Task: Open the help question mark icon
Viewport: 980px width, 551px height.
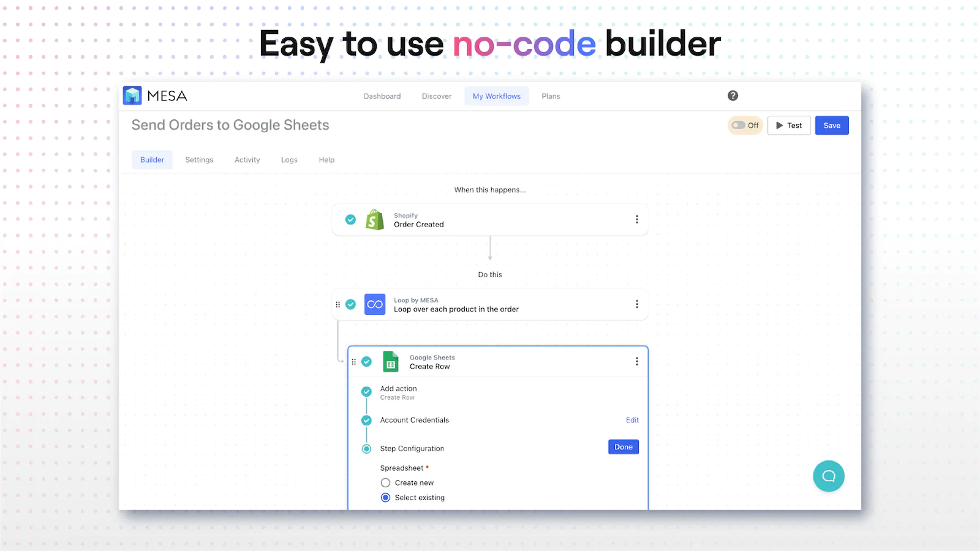Action: (733, 96)
